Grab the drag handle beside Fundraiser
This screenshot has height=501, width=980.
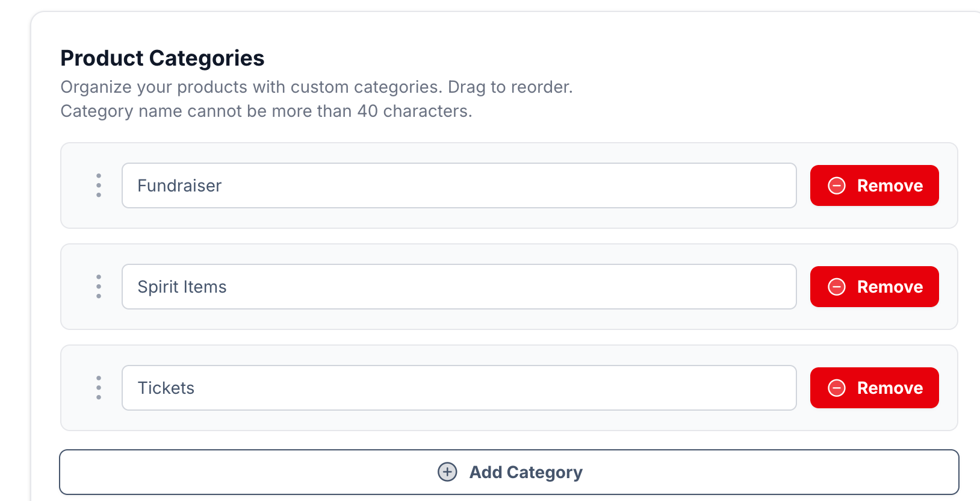click(99, 185)
